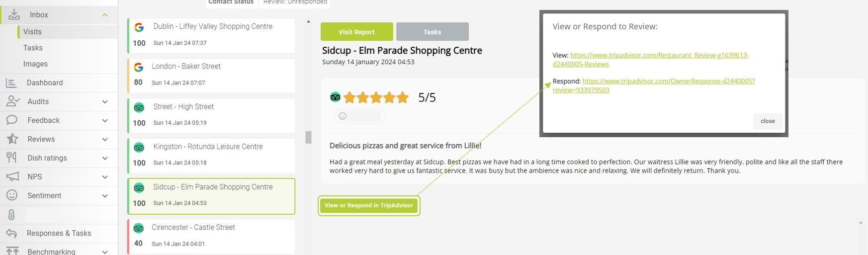The image size is (868, 255).
Task: Click the Responses & Tasks reply arrow icon
Action: 11,233
